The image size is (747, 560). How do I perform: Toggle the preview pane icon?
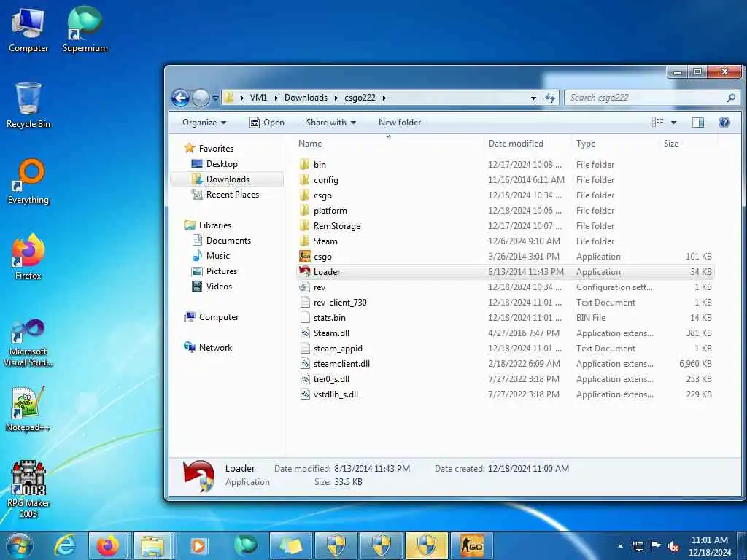pyautogui.click(x=698, y=122)
